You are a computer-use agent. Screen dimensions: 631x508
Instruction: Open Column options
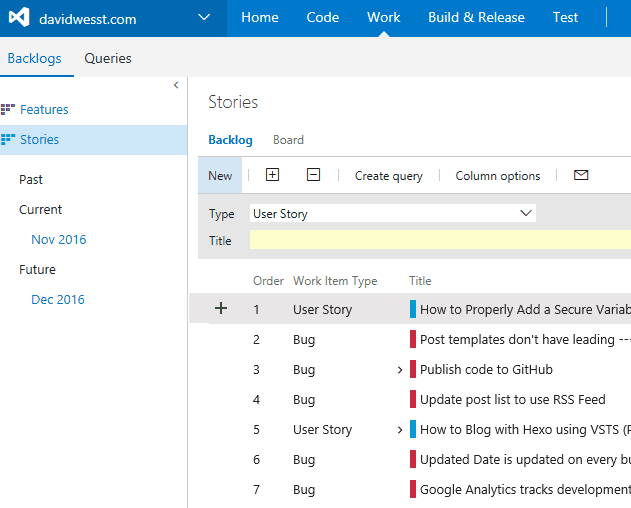tap(498, 176)
